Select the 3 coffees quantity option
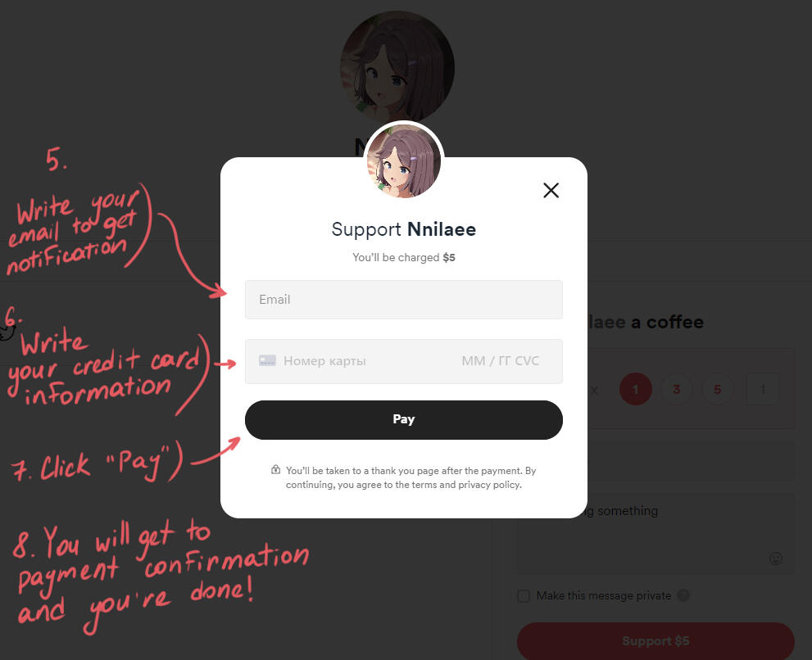812x660 pixels. [676, 389]
